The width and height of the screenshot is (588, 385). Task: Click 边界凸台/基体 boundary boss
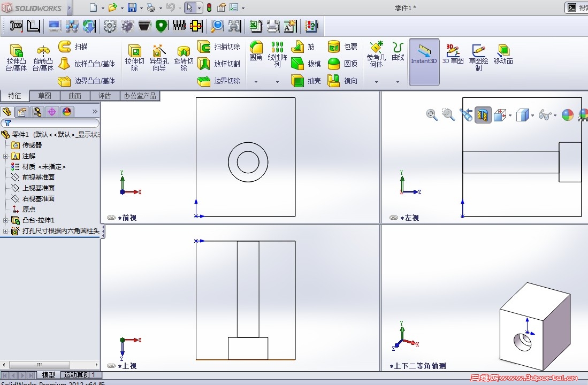[87, 81]
